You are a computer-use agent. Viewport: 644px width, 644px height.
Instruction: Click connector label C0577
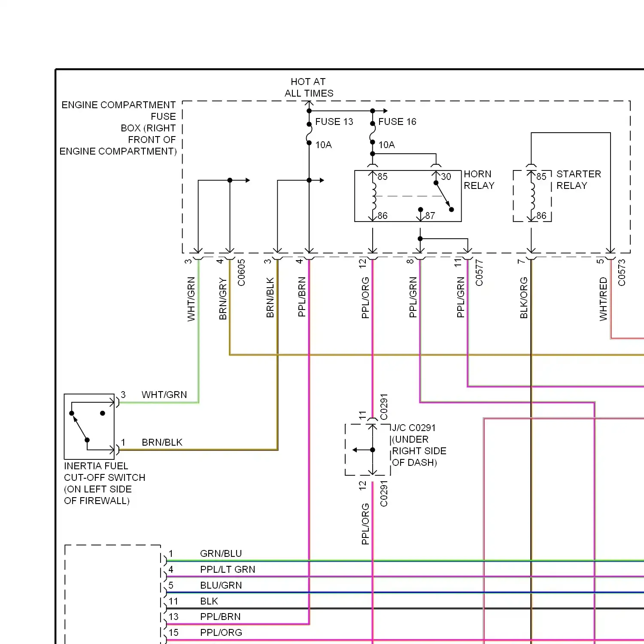(x=479, y=273)
